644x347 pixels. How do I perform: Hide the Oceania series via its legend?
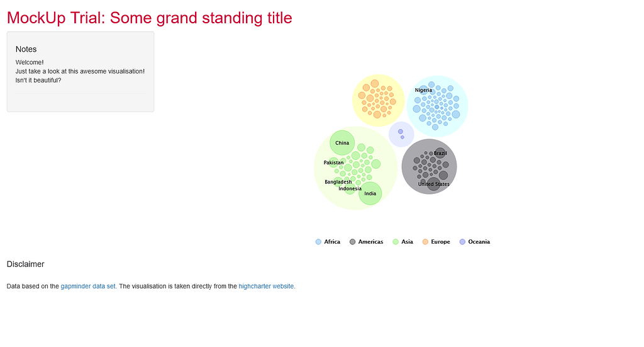[474, 242]
